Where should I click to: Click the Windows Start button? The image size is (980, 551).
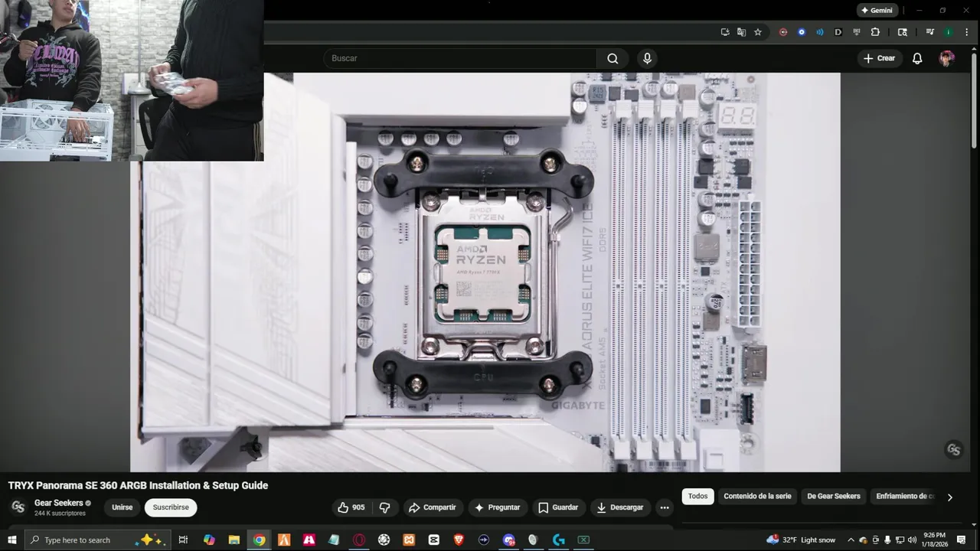[11, 540]
